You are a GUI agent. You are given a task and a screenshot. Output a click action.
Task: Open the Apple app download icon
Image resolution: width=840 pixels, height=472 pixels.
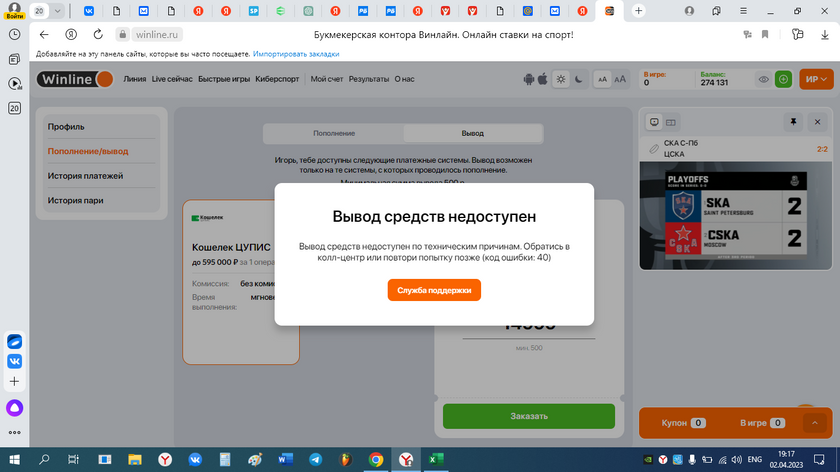[x=543, y=79]
